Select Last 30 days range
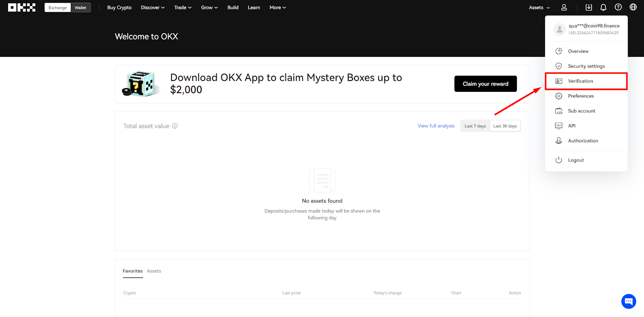 [x=505, y=126]
